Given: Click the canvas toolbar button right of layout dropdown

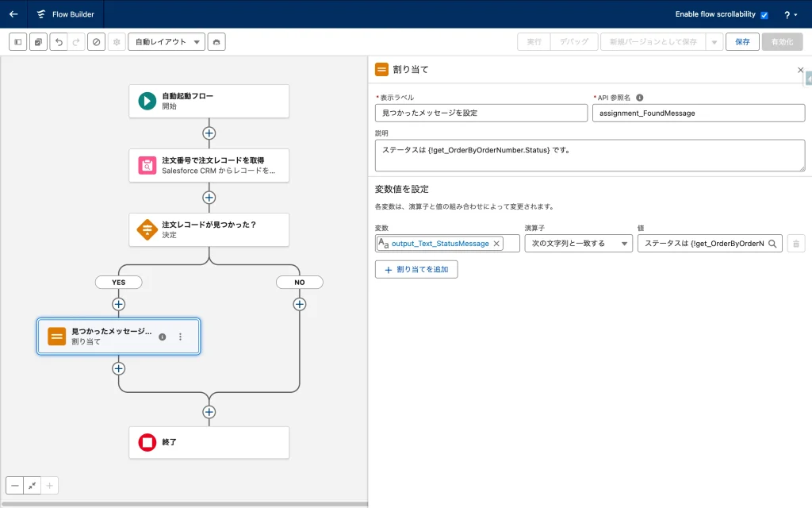Looking at the screenshot, I should 216,42.
